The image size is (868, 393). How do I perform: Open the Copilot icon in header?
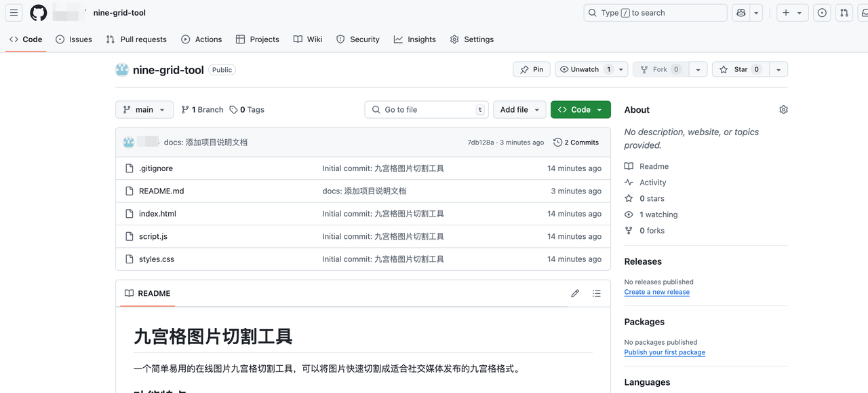(741, 13)
